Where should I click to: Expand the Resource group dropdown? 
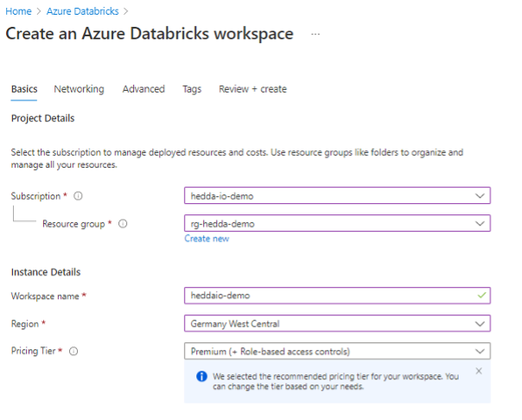480,224
